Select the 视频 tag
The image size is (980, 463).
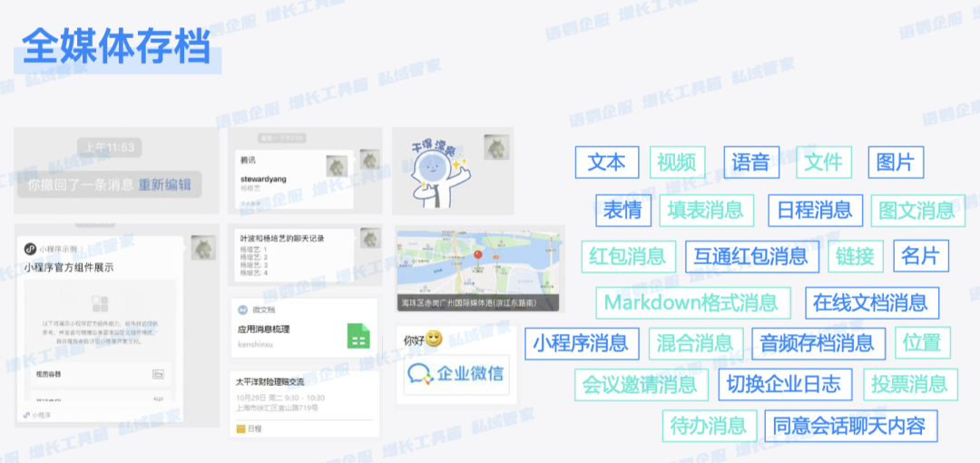tap(677, 163)
